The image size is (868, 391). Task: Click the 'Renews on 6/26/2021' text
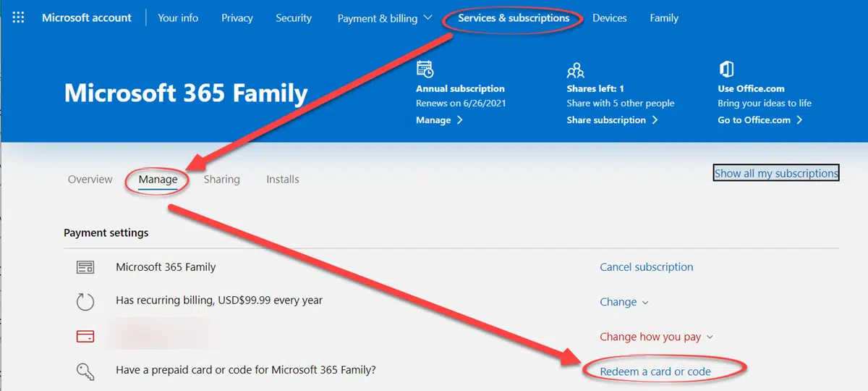click(461, 104)
